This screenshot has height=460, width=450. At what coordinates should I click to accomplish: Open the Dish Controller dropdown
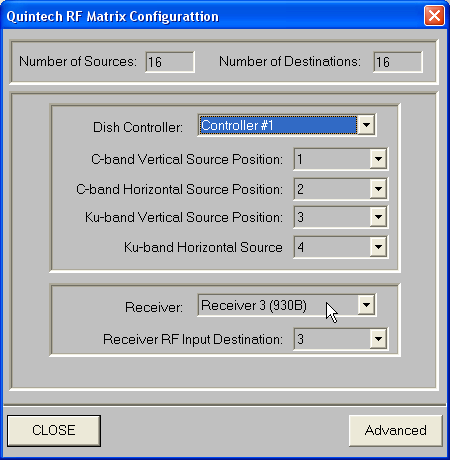[366, 125]
